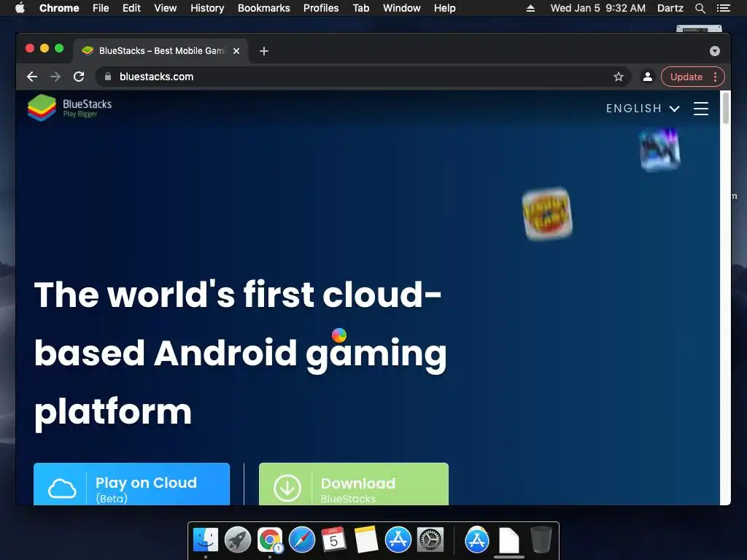Image resolution: width=747 pixels, height=560 pixels.
Task: Open the File menu
Action: pos(101,8)
